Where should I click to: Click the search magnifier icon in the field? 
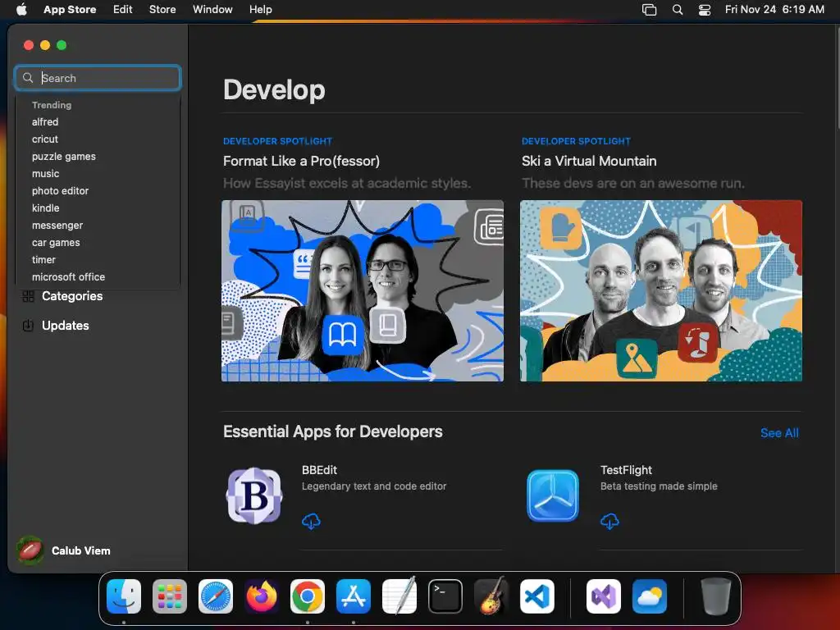28,78
